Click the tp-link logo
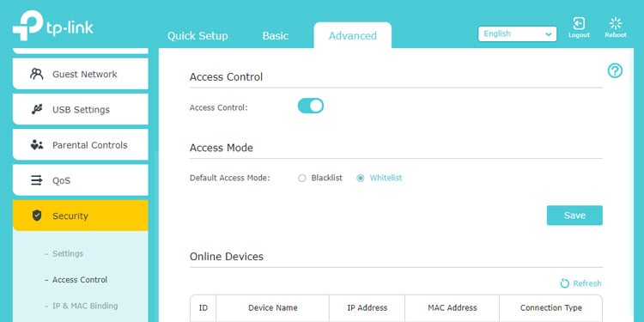This screenshot has width=644, height=322. click(53, 26)
